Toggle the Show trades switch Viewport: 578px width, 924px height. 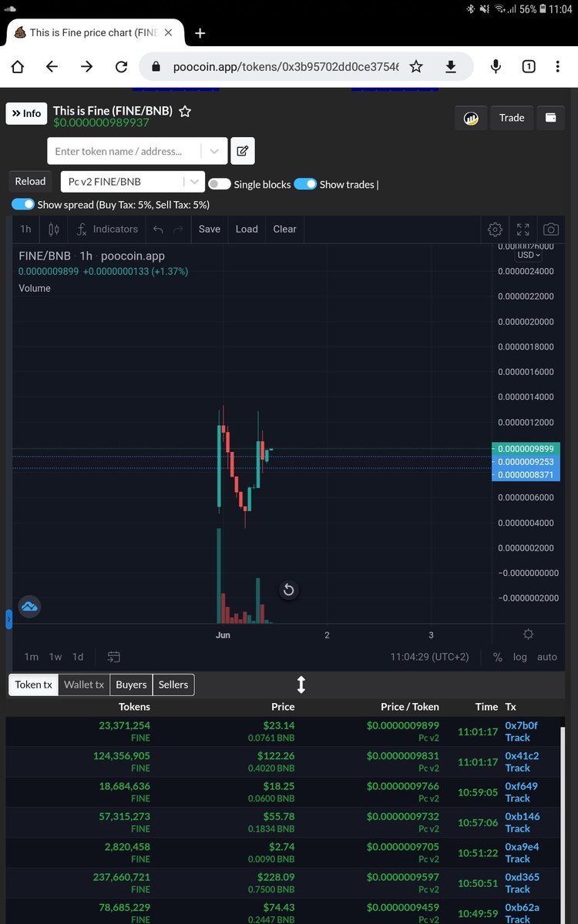[305, 184]
